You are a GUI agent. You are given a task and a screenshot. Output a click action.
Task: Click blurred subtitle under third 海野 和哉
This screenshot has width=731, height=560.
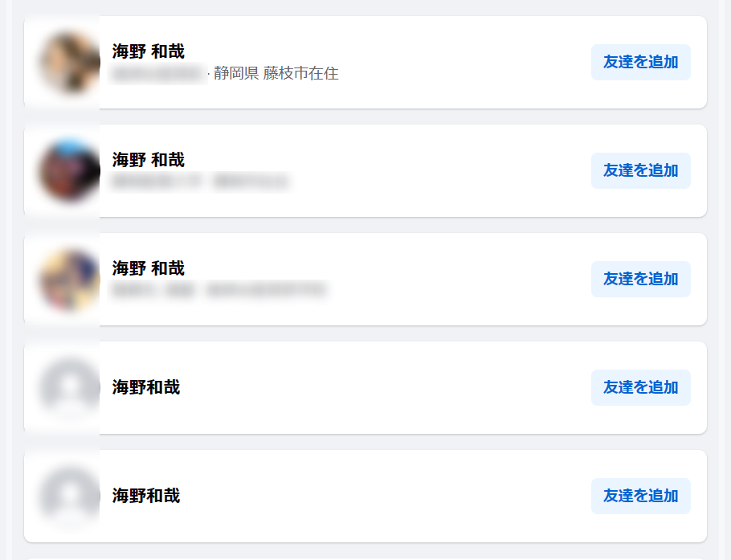pyautogui.click(x=219, y=289)
